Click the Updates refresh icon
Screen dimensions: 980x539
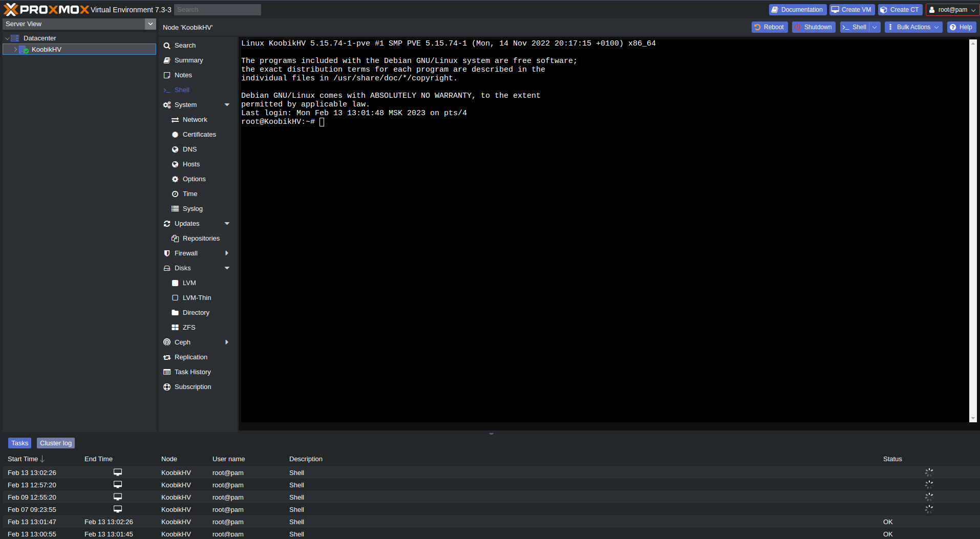pyautogui.click(x=167, y=224)
